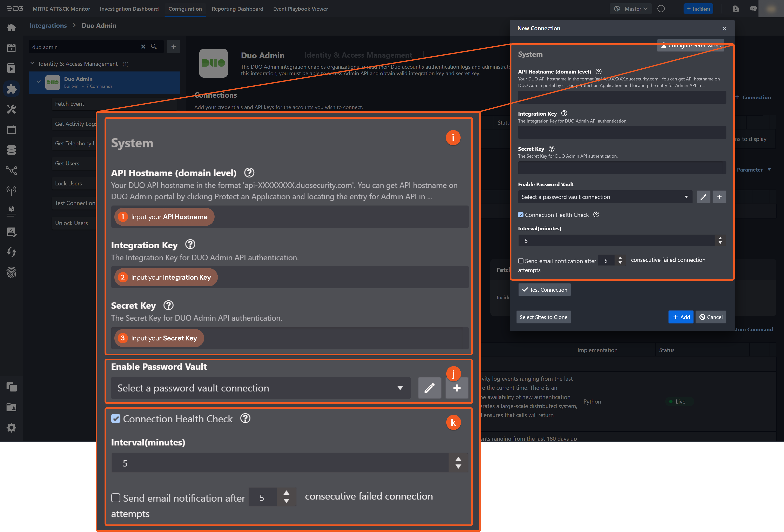Click the database icon in the left sidebar
Image resolution: width=784 pixels, height=532 pixels.
coord(11,150)
